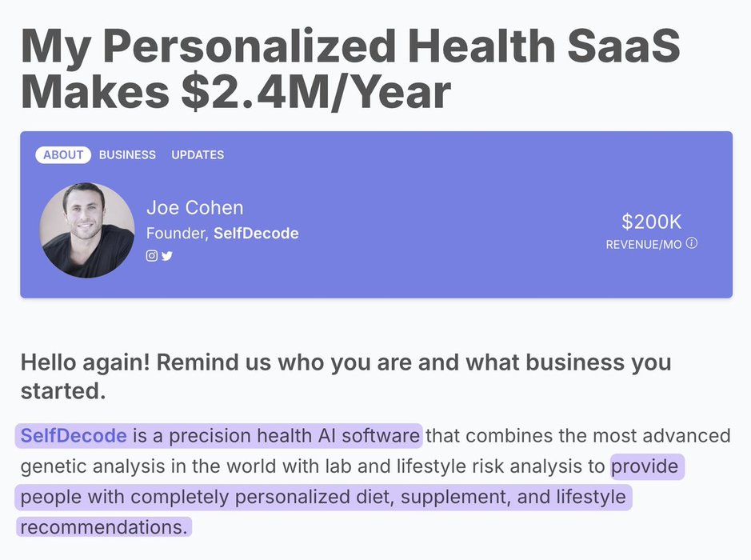Switch to the BUSINESS tab
The image size is (751, 560).
click(x=127, y=155)
